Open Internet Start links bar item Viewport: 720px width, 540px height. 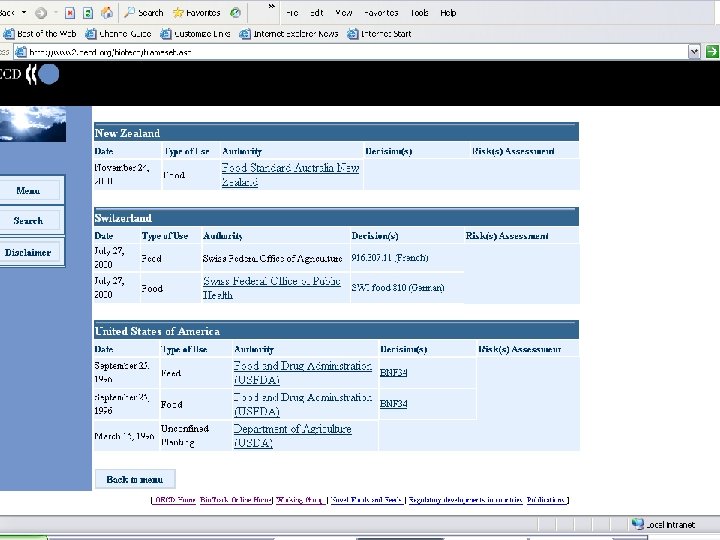tap(379, 34)
